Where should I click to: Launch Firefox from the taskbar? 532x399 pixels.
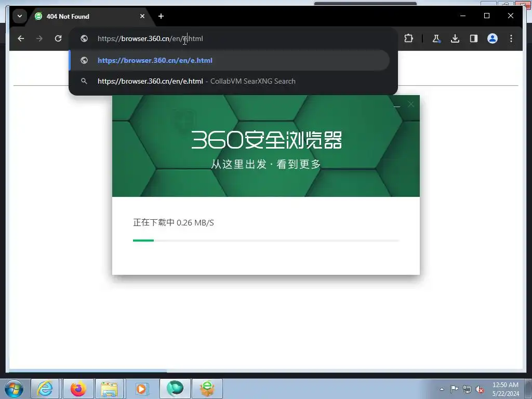(78, 389)
